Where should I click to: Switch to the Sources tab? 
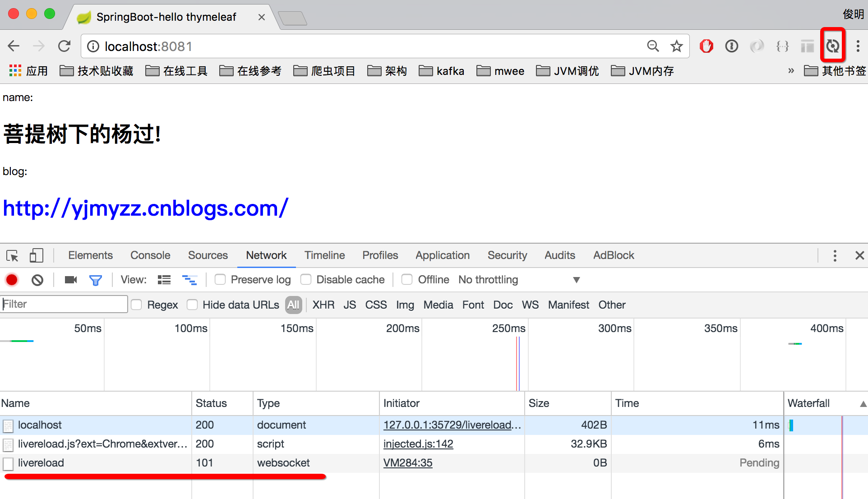point(208,255)
